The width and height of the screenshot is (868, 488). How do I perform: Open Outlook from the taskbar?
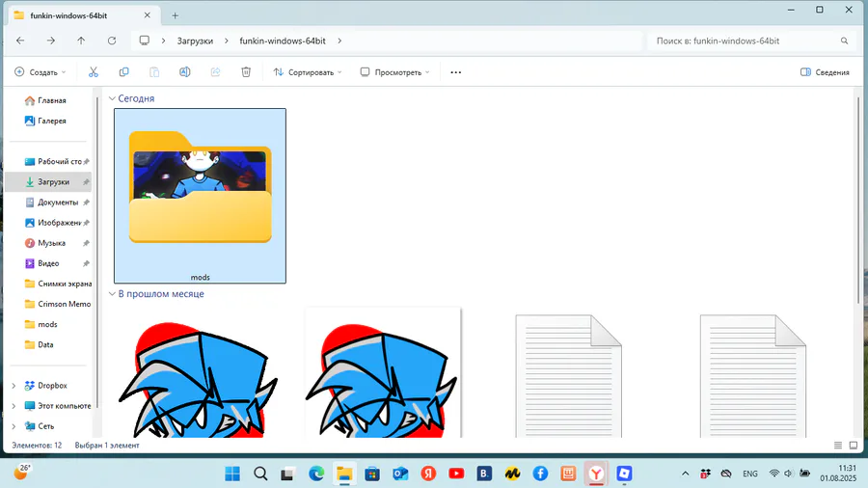[x=400, y=474]
